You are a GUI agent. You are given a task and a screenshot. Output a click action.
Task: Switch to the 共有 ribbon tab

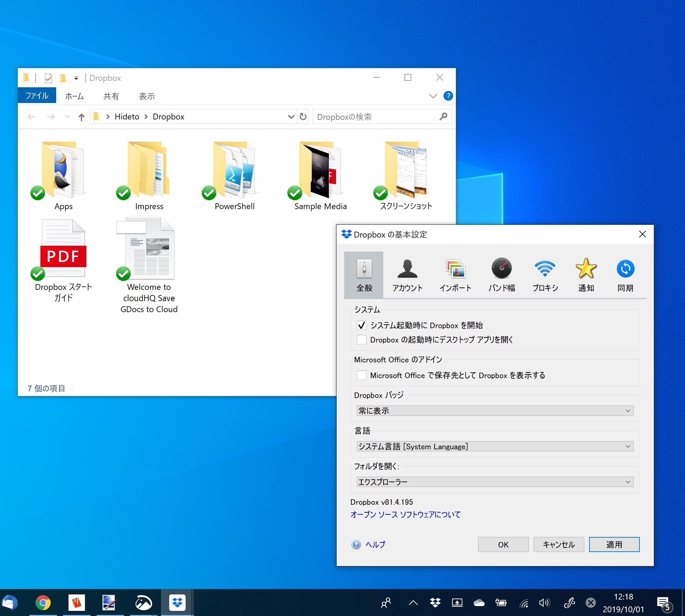pyautogui.click(x=111, y=96)
